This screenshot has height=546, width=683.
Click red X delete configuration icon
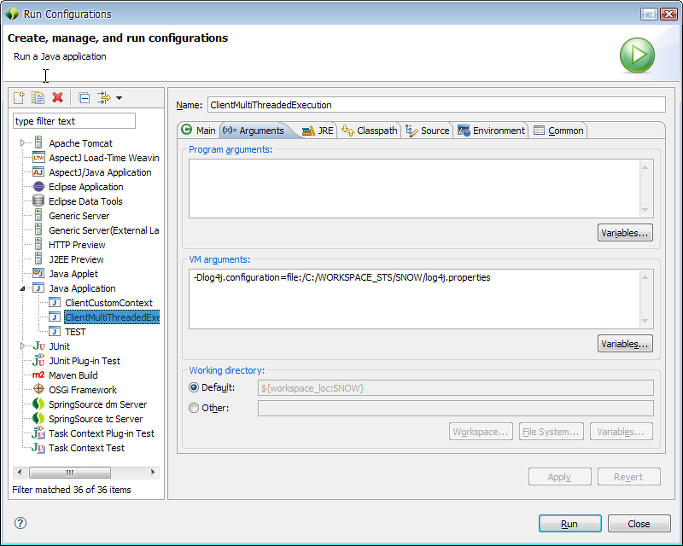[57, 97]
